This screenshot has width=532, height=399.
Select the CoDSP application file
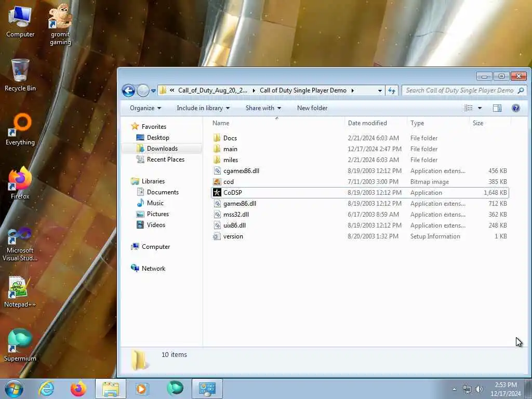360,192
